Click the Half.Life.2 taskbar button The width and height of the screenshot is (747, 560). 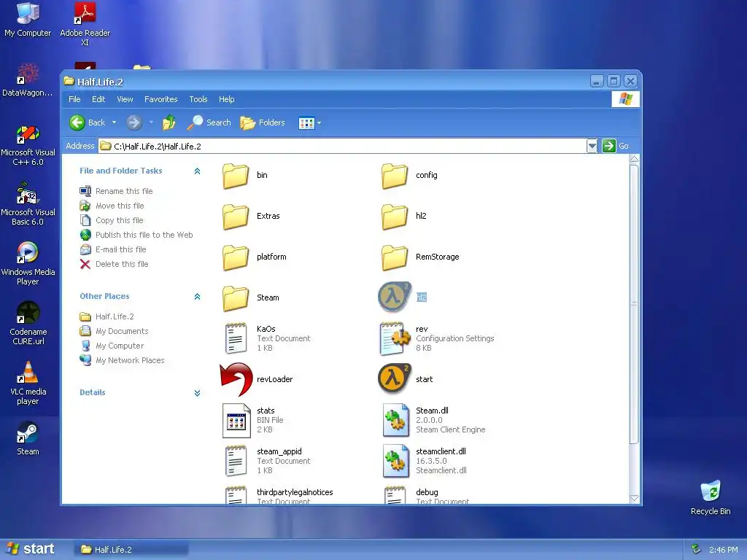(x=131, y=550)
